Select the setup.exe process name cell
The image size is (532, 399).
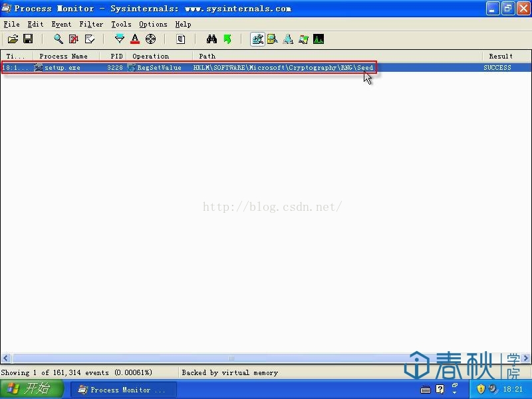click(x=63, y=68)
